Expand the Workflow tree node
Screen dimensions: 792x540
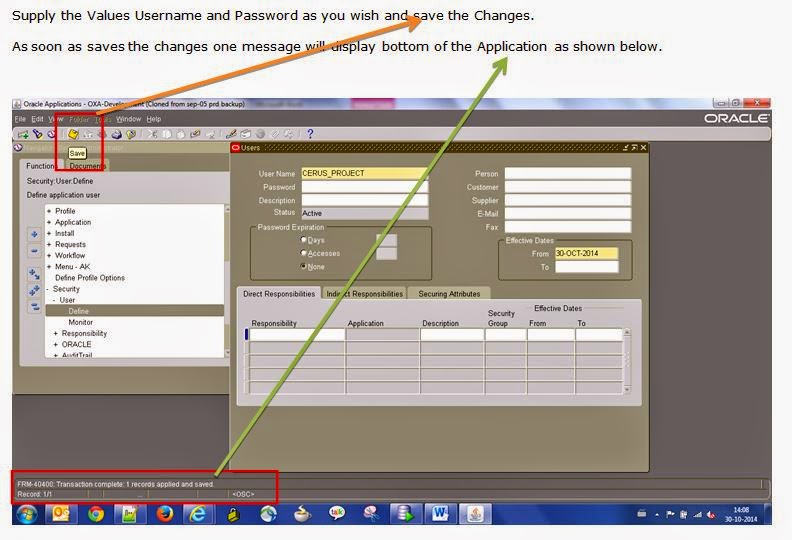pos(49,256)
